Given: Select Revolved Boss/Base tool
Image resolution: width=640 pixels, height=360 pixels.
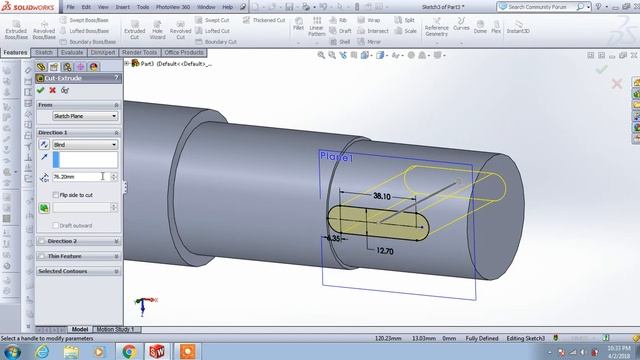Looking at the screenshot, I should [x=44, y=30].
